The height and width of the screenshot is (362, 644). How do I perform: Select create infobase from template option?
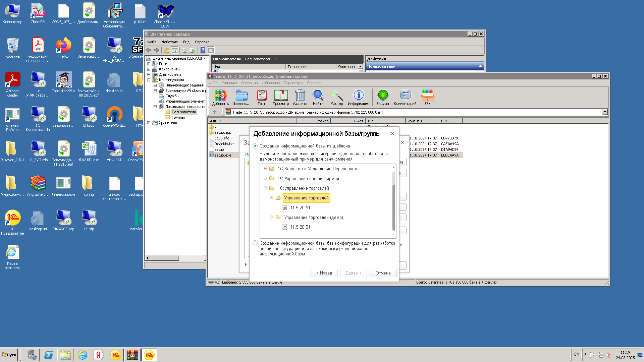255,146
